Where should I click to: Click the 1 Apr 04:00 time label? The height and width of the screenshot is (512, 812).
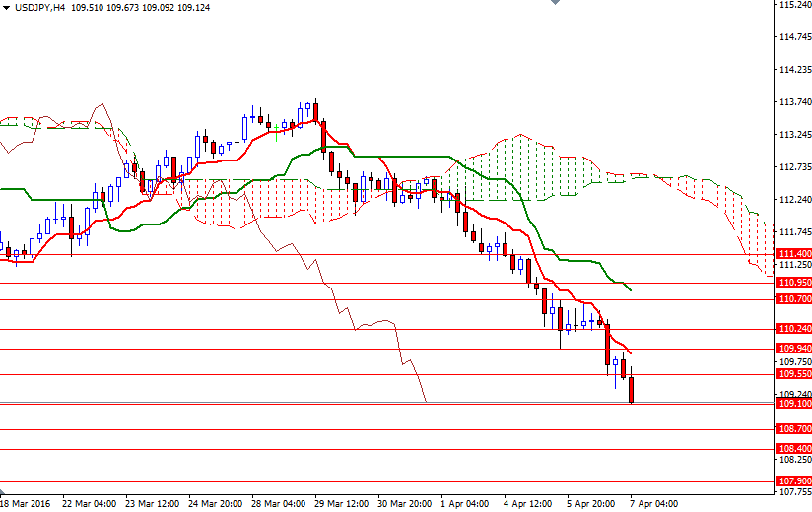(x=465, y=504)
